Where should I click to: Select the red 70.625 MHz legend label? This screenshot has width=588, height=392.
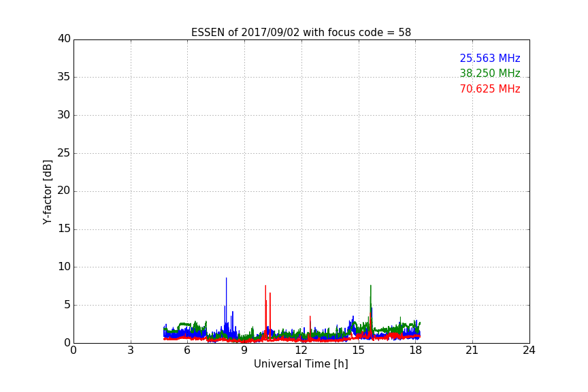490,89
